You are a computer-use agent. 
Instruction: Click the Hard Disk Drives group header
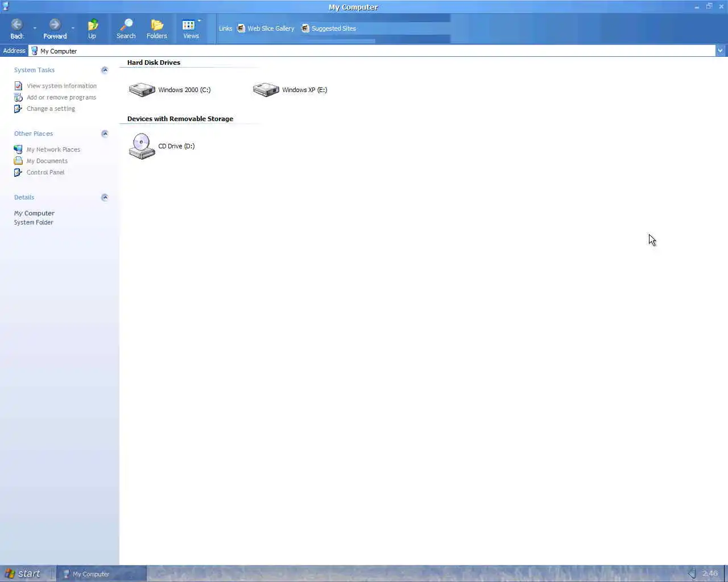[154, 63]
